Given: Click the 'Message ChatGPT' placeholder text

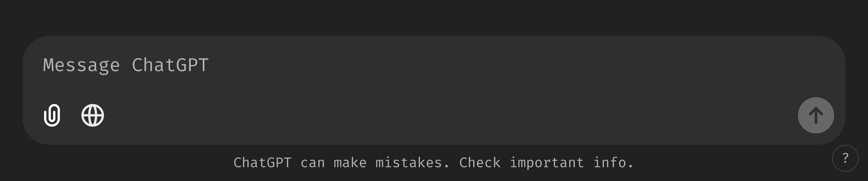Looking at the screenshot, I should coord(126,65).
